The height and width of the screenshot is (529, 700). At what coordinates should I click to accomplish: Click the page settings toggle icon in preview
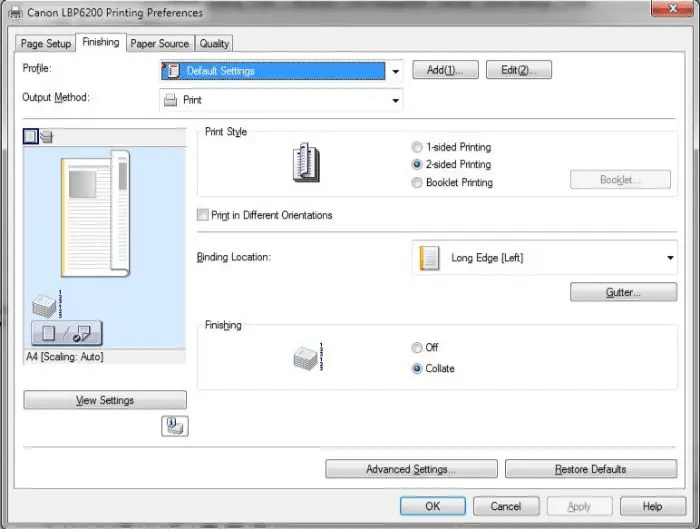pyautogui.click(x=66, y=334)
